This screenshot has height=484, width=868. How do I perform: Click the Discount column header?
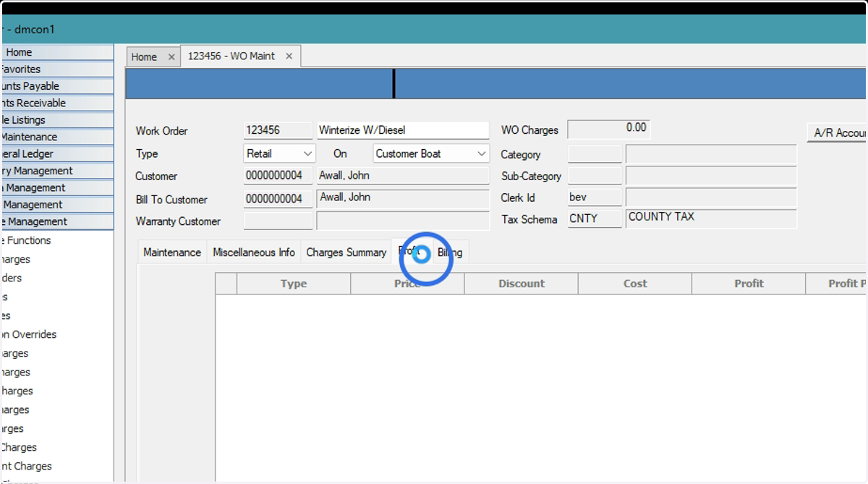(x=522, y=284)
